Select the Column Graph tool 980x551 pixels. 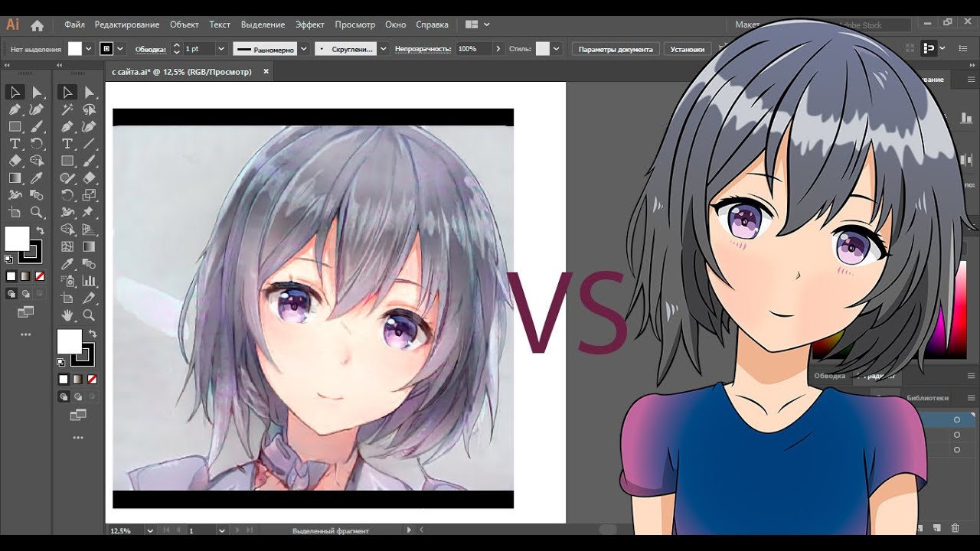pyautogui.click(x=89, y=281)
